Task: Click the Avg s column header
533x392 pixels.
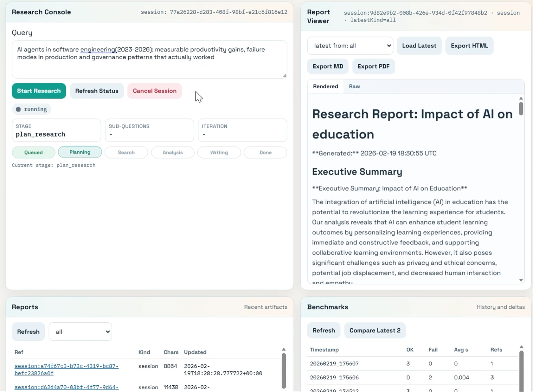Action: [461, 350]
